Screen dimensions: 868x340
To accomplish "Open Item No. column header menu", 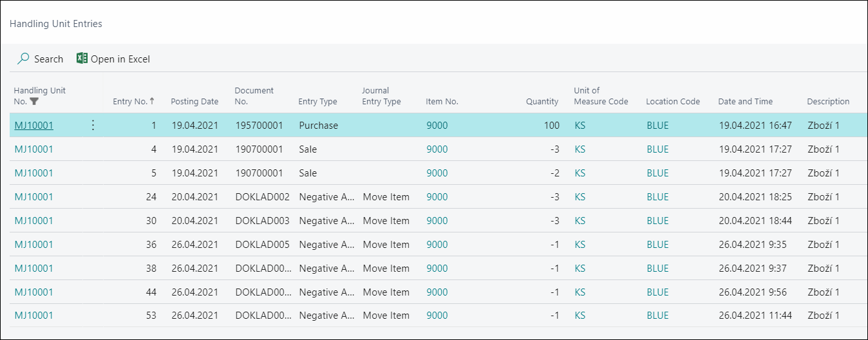I will 442,102.
